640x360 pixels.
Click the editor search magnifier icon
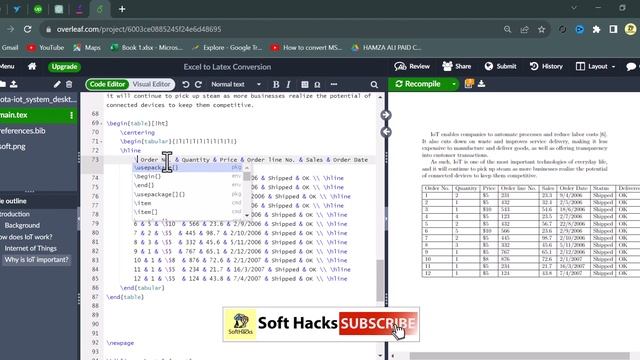click(x=374, y=84)
